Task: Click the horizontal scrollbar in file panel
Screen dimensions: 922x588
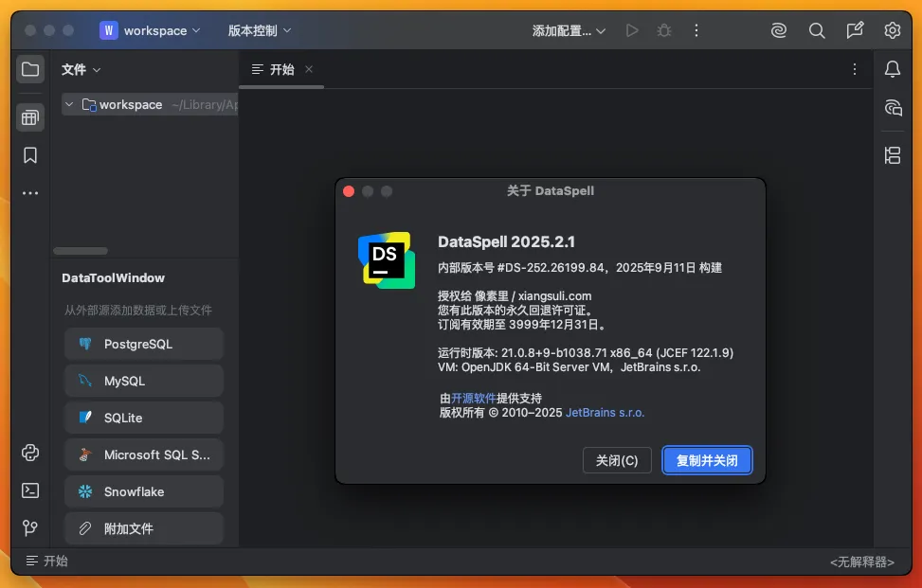Action: coord(81,251)
